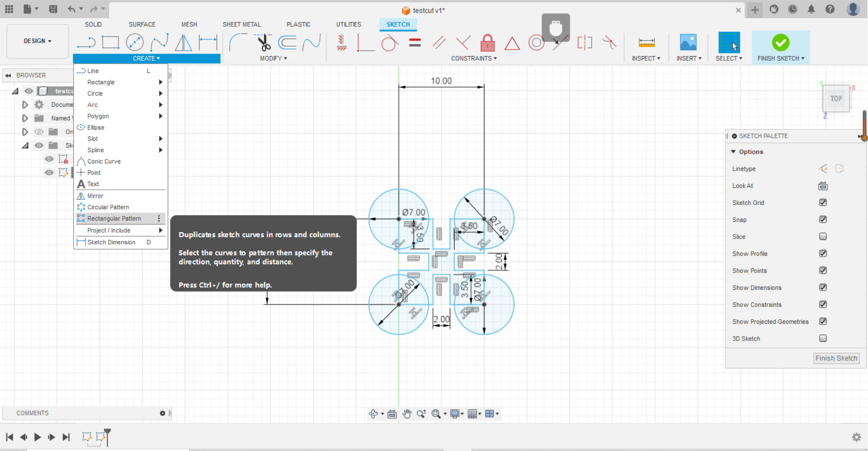Apply the Parallel constraint icon
Screen dimensions: 868x451
pos(439,43)
